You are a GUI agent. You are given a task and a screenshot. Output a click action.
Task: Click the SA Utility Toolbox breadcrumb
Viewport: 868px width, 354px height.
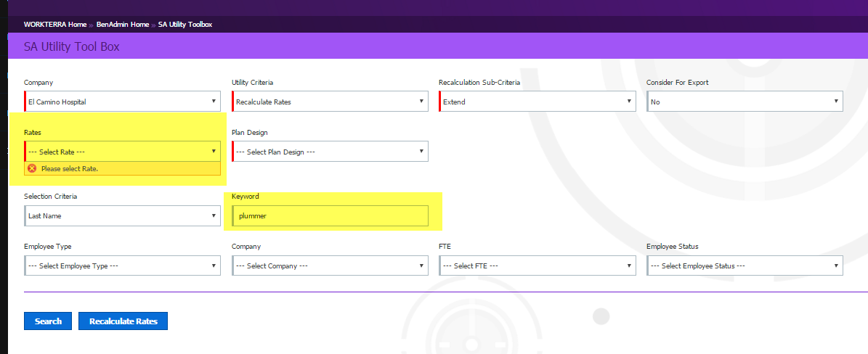(x=184, y=25)
